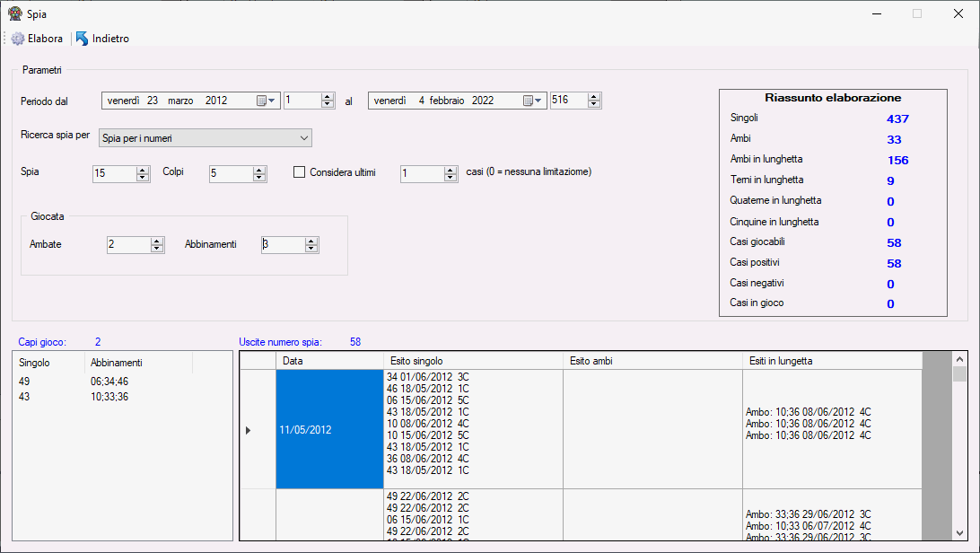The height and width of the screenshot is (553, 980).
Task: Increase the Spia value stepper
Action: click(143, 170)
